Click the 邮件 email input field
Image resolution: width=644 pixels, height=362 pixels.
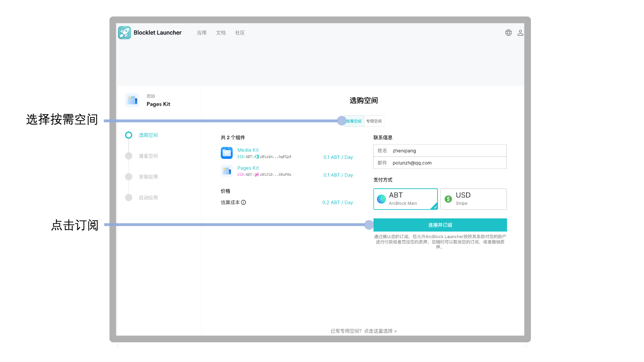click(x=447, y=163)
